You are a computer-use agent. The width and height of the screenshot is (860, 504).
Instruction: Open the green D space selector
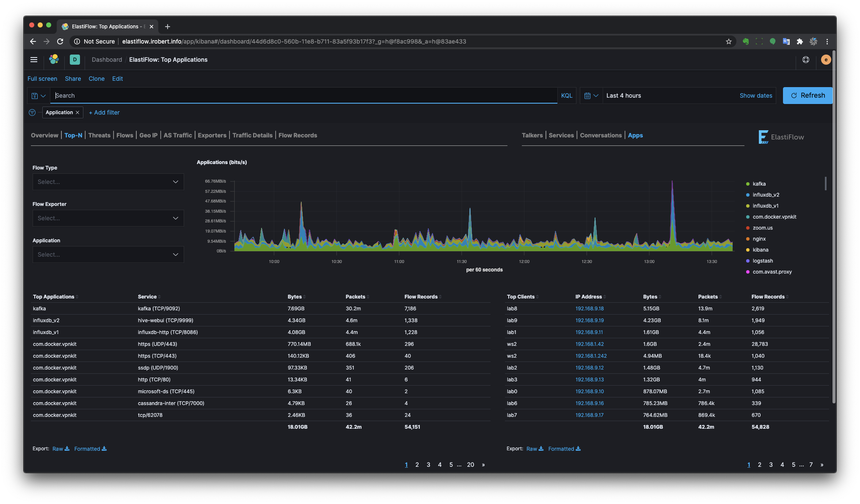(x=75, y=60)
